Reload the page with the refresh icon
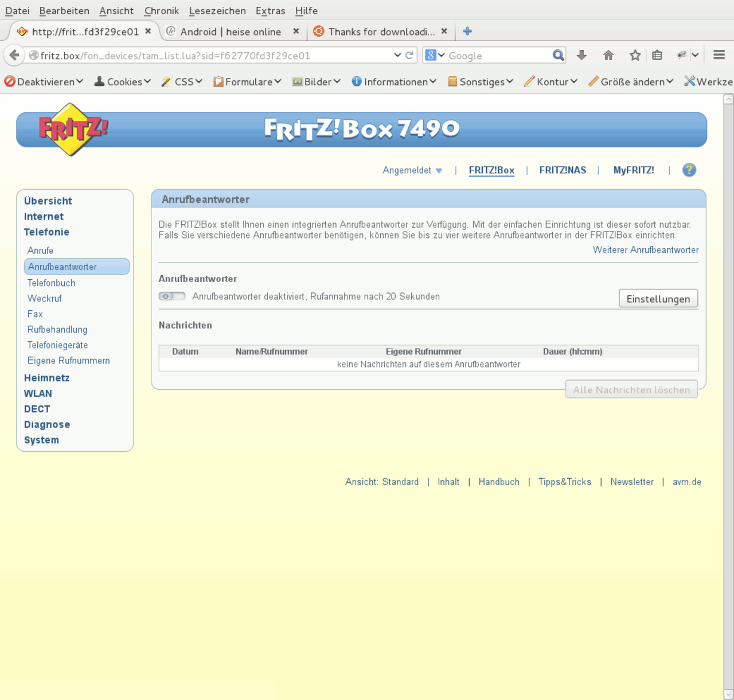734x700 pixels. [x=409, y=56]
